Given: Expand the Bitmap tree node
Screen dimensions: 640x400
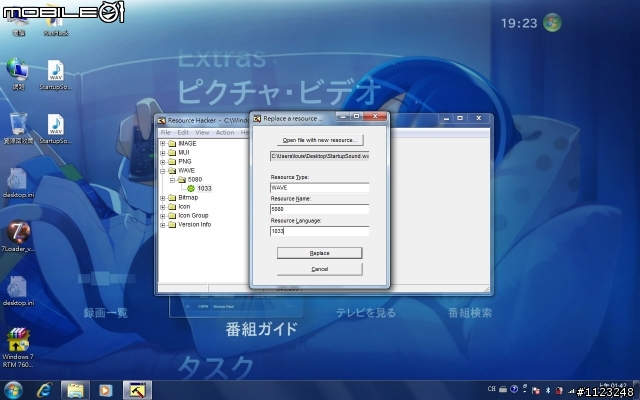Looking at the screenshot, I should point(162,198).
